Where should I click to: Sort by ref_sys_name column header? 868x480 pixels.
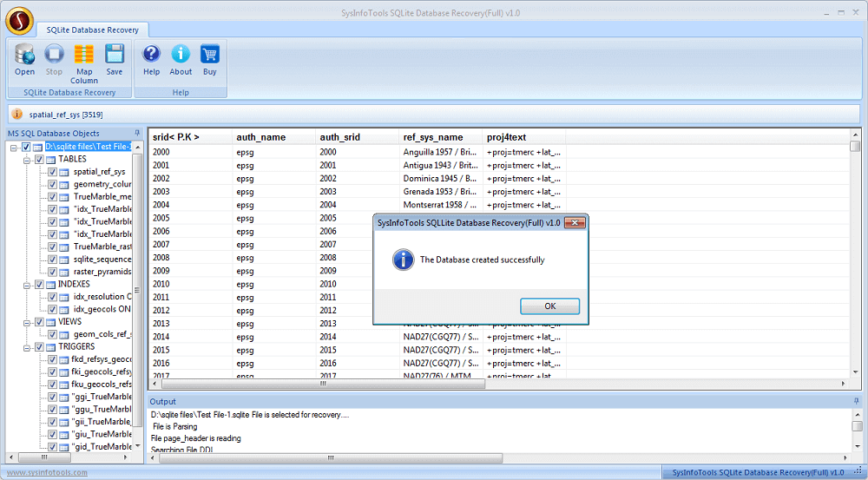pyautogui.click(x=441, y=137)
